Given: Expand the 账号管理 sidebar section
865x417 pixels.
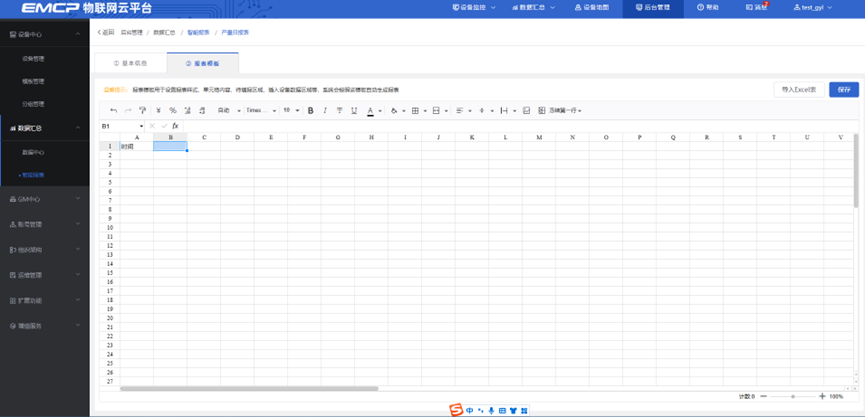Looking at the screenshot, I should (45, 224).
